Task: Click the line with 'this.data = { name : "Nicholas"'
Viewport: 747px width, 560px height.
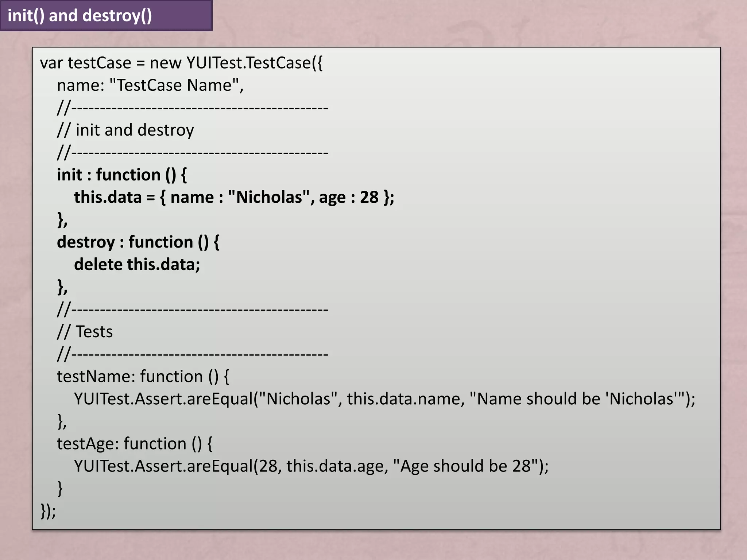Action: [x=234, y=197]
